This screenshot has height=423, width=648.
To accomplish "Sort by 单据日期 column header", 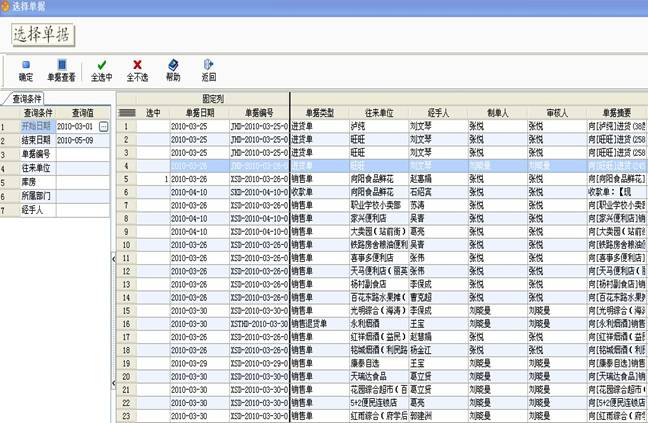I will tap(200, 113).
